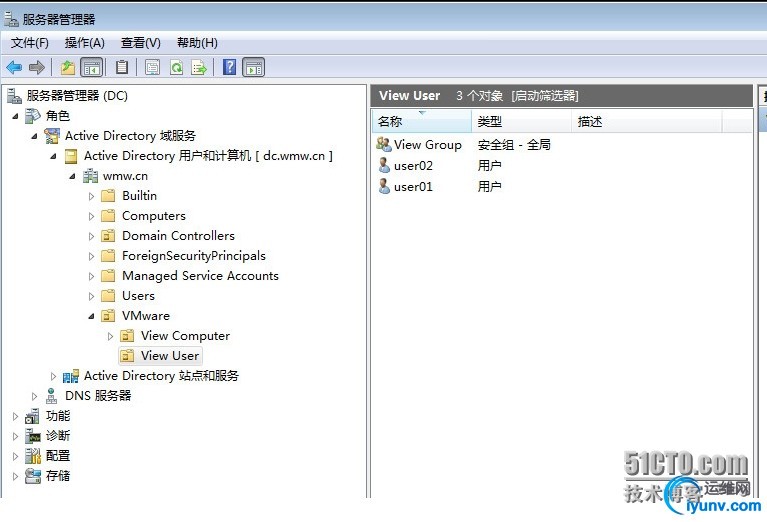Viewport: 767px width, 522px height.
Task: Click the 安全组 - 全局 type cell
Action: (514, 145)
